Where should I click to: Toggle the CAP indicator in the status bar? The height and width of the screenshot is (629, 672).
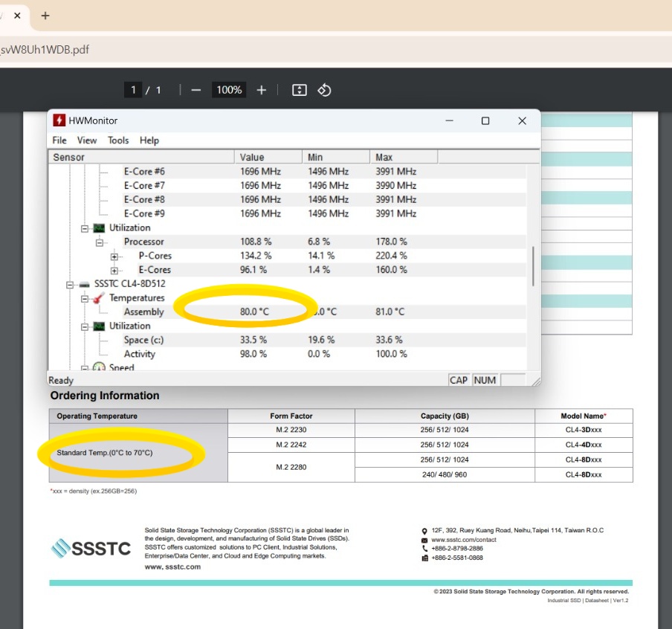[x=458, y=380]
